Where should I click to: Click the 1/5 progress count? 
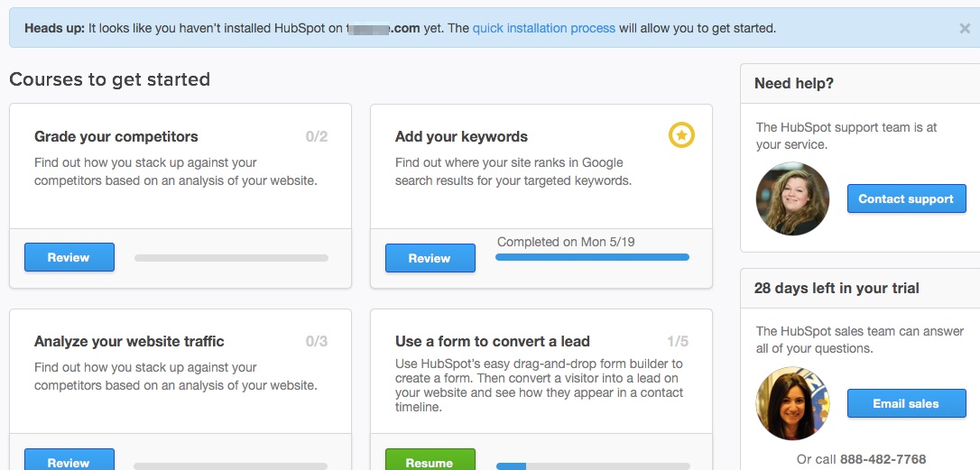coord(678,341)
